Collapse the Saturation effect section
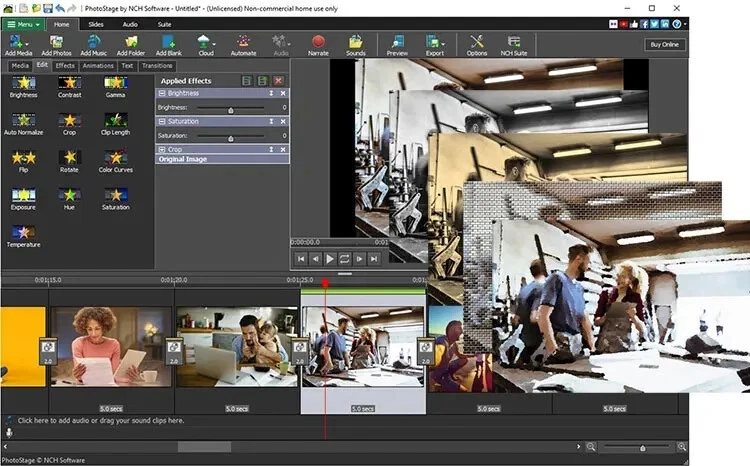750x466 pixels. [x=162, y=121]
